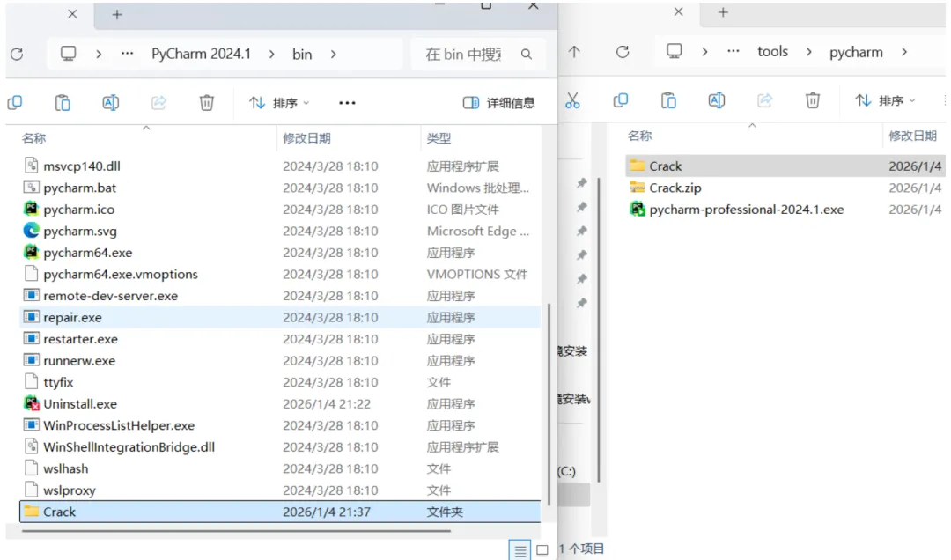
Task: Expand the chevron after bin breadcrumb
Action: coord(334,54)
